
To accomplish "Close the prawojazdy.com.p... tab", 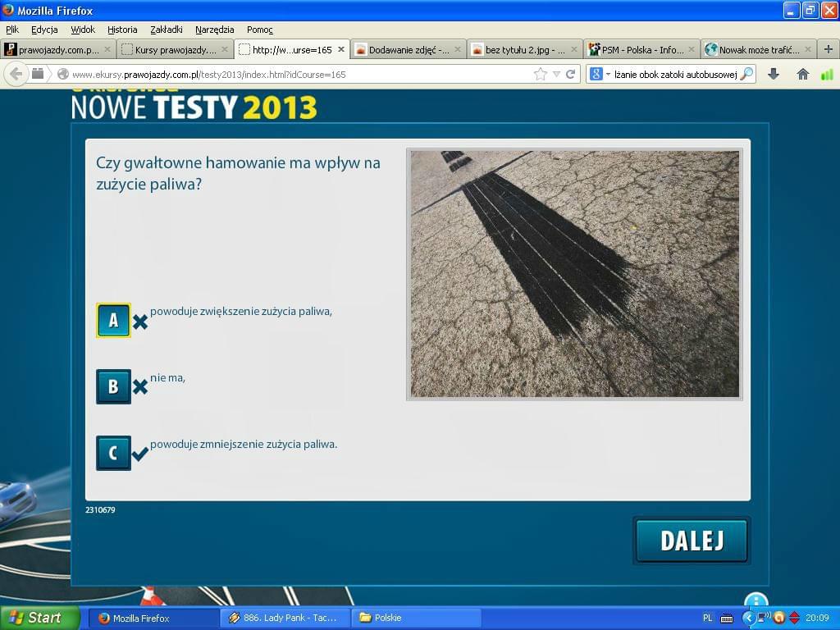I will point(107,49).
